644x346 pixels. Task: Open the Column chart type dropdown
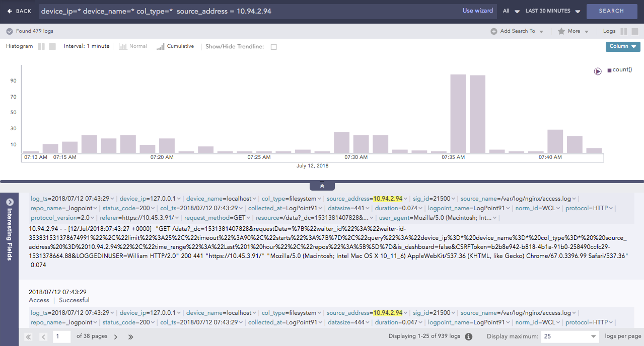click(622, 46)
